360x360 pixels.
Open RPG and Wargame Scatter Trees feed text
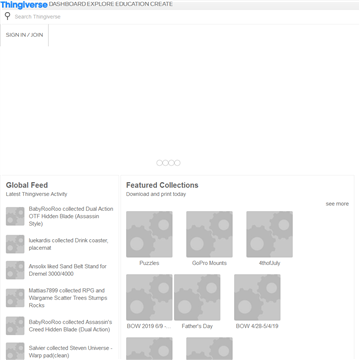coord(68,298)
